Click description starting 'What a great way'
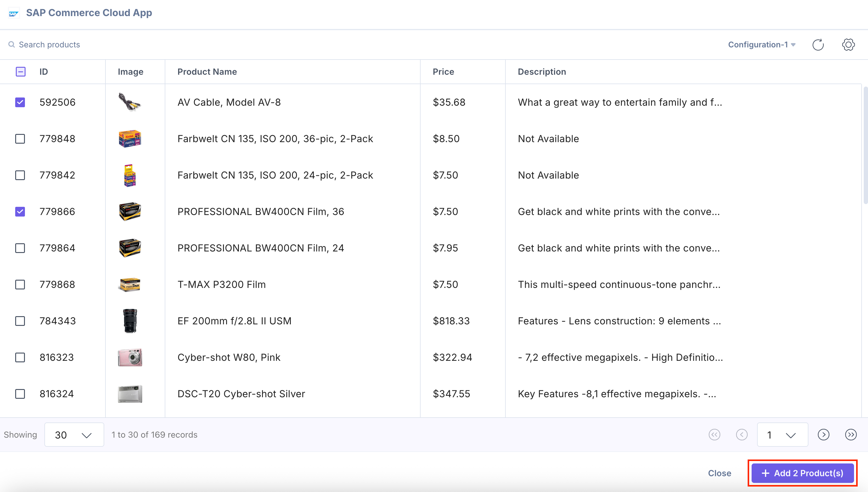 [619, 102]
